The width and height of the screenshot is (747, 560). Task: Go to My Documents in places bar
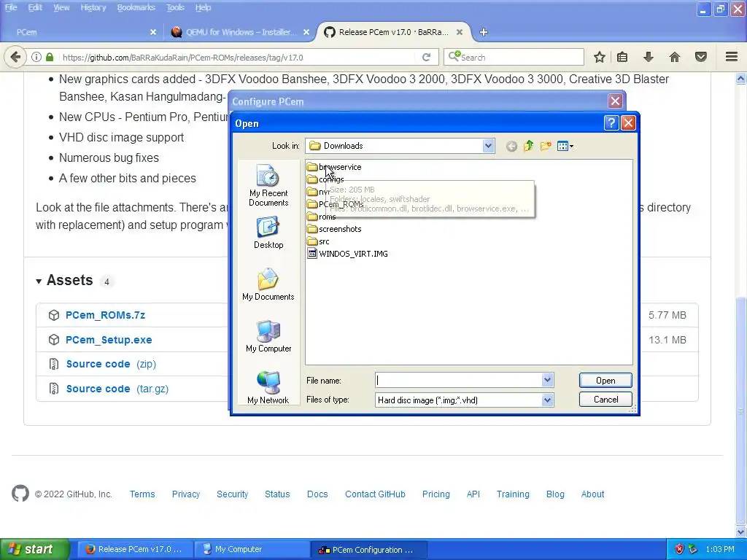point(268,285)
